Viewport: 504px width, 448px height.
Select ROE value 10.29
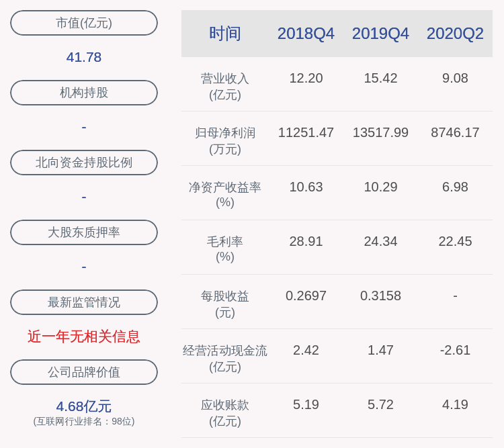(x=380, y=187)
